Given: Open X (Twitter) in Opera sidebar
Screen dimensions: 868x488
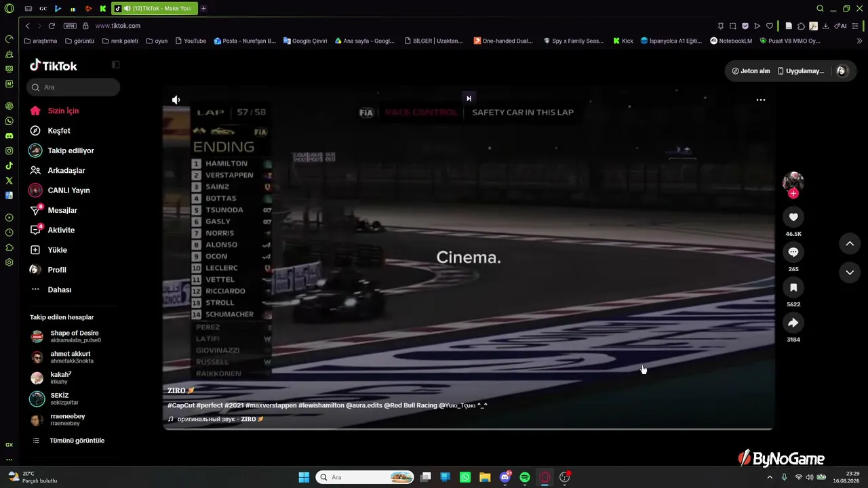Looking at the screenshot, I should (x=9, y=180).
